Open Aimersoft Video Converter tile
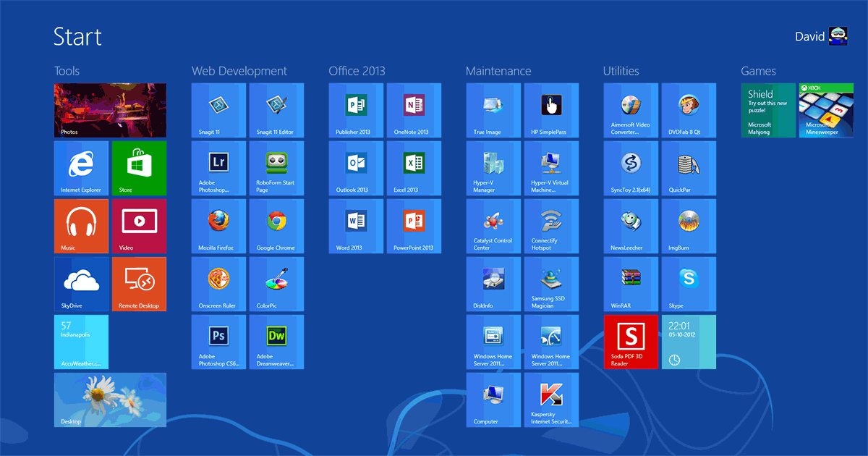This screenshot has height=456, width=868. pyautogui.click(x=631, y=110)
